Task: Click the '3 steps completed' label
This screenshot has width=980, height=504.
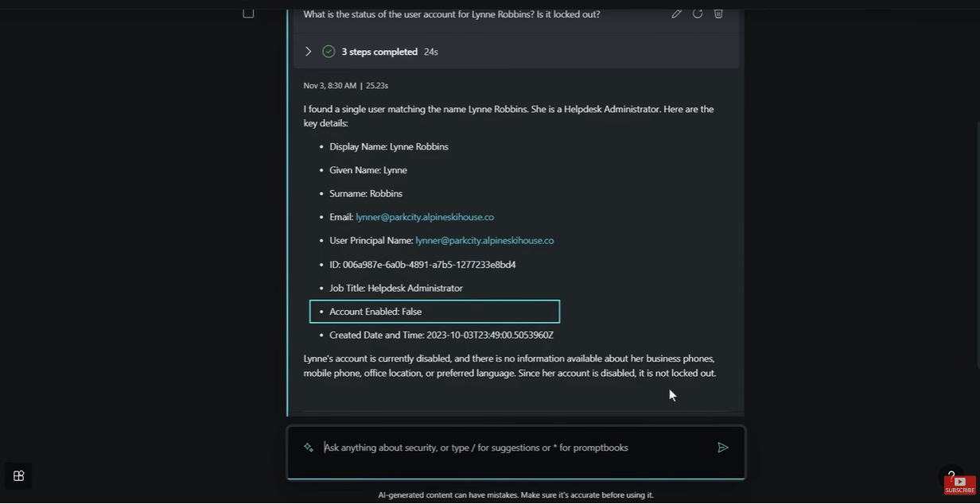Action: click(379, 52)
